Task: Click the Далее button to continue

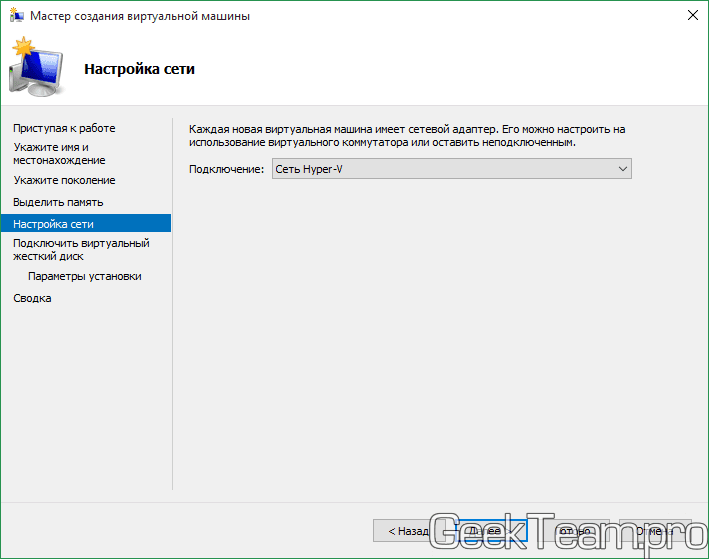Action: click(x=491, y=531)
